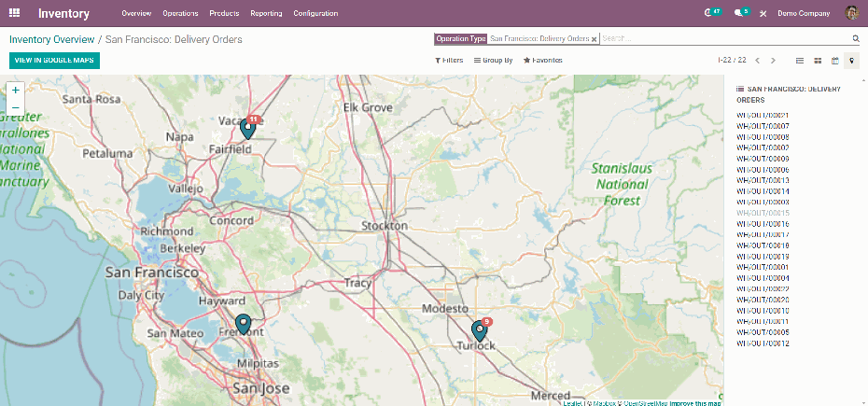Open the Reporting menu

[x=266, y=14]
